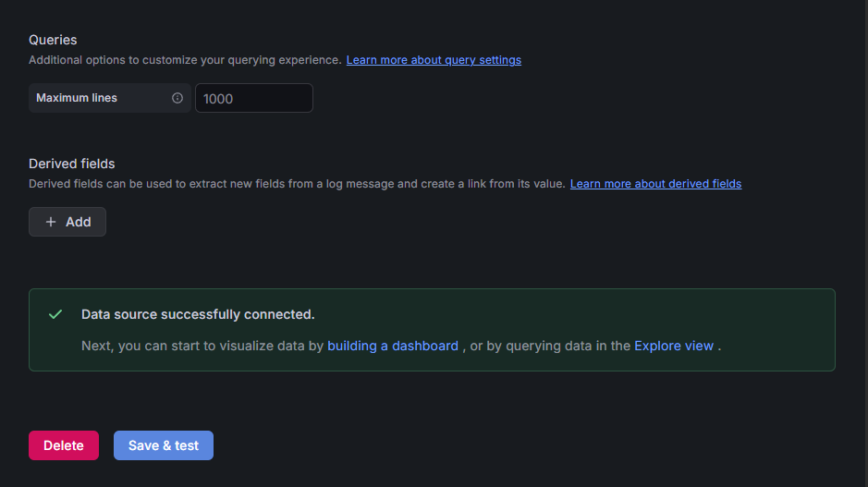Viewport: 868px width, 487px height.
Task: Click the info icon beside Maximum lines
Action: (x=177, y=98)
